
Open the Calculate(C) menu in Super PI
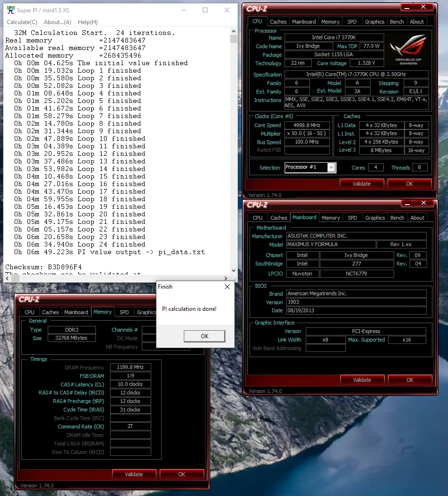[x=22, y=22]
